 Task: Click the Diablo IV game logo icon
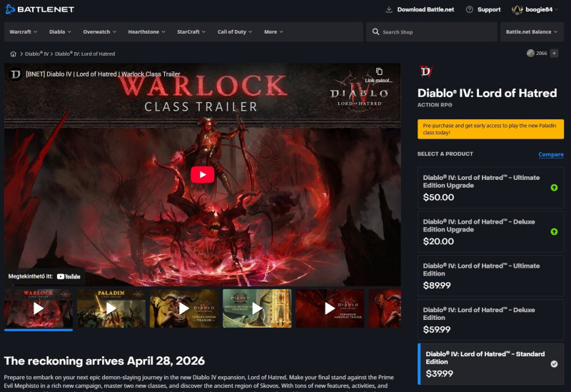coord(425,71)
